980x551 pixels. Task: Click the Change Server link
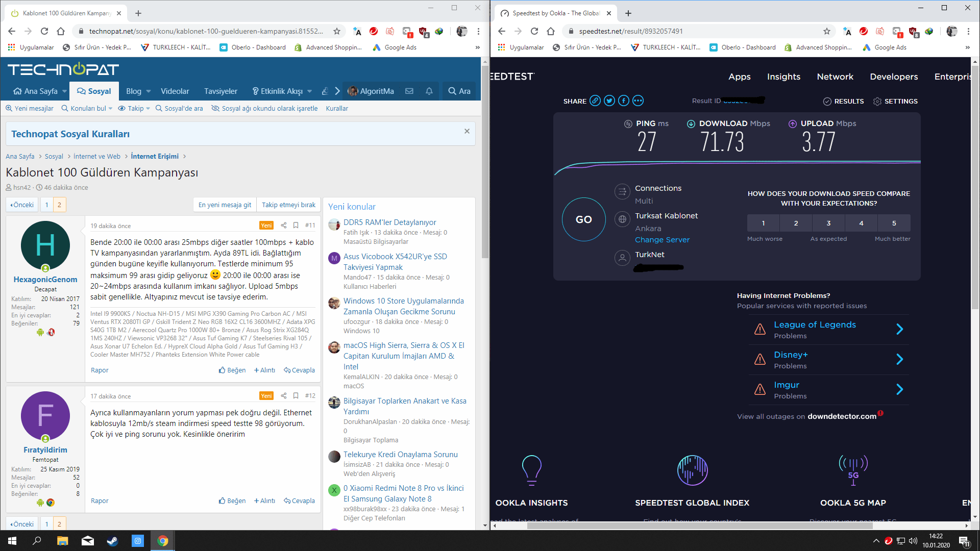click(x=662, y=240)
